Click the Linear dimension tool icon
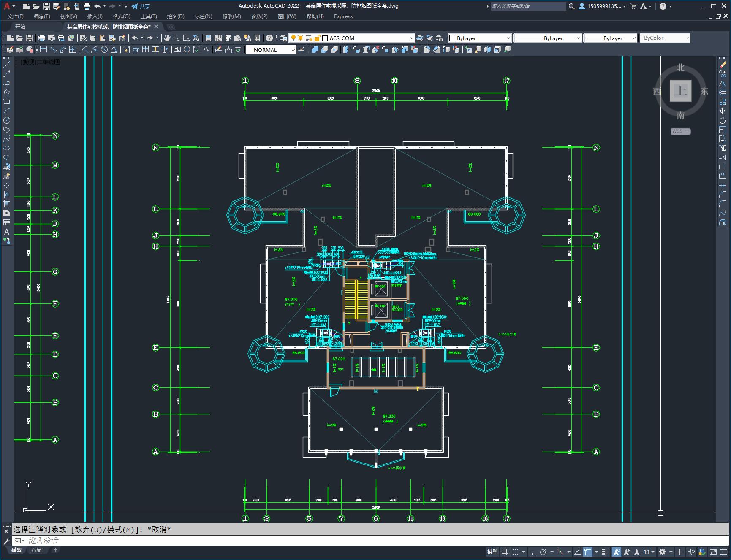This screenshot has height=560, width=731. click(x=43, y=50)
